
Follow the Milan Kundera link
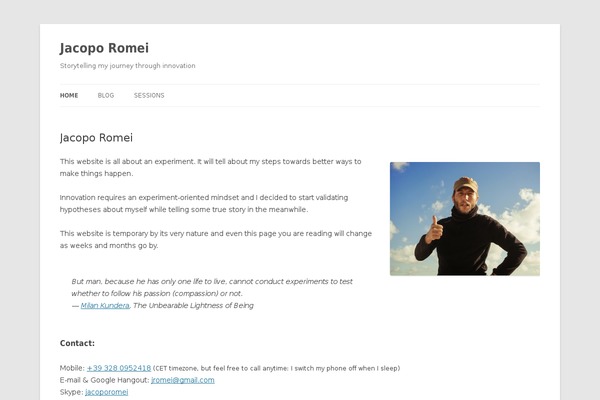tap(105, 305)
